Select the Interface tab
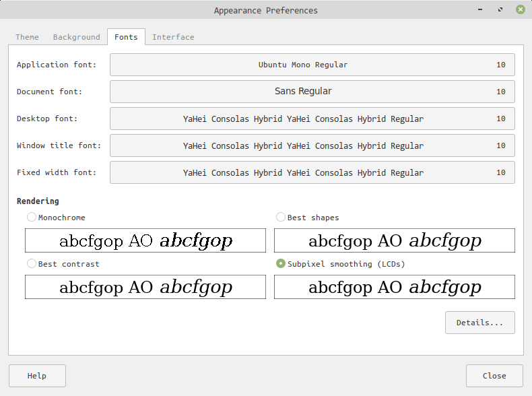 (173, 37)
